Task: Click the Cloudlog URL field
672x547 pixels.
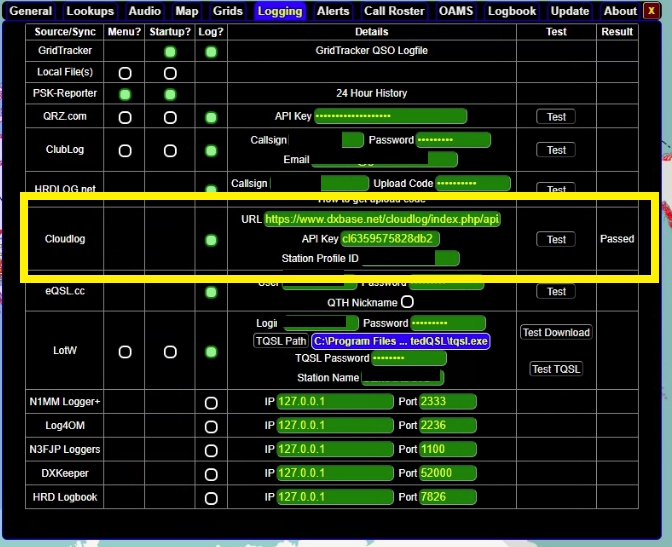Action: [382, 219]
